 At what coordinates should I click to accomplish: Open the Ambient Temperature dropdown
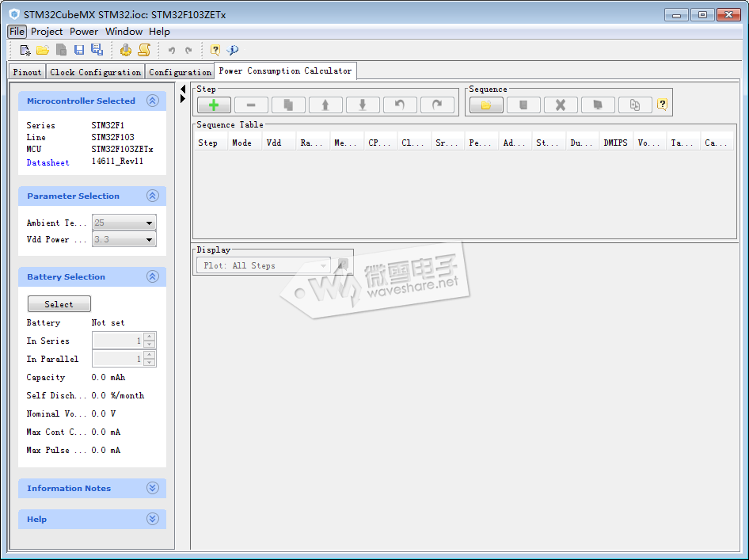(149, 223)
